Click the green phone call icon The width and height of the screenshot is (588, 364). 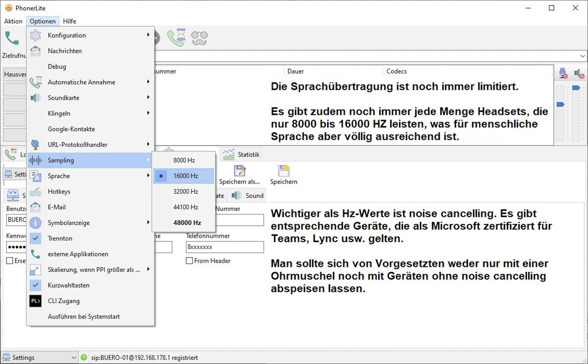(12, 38)
